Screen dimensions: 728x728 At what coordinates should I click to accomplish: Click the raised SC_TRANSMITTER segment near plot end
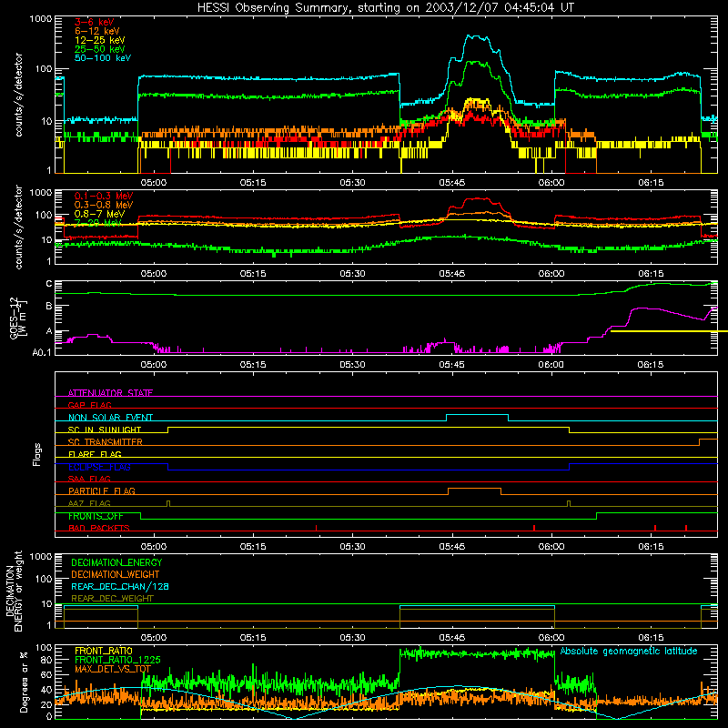click(x=709, y=439)
